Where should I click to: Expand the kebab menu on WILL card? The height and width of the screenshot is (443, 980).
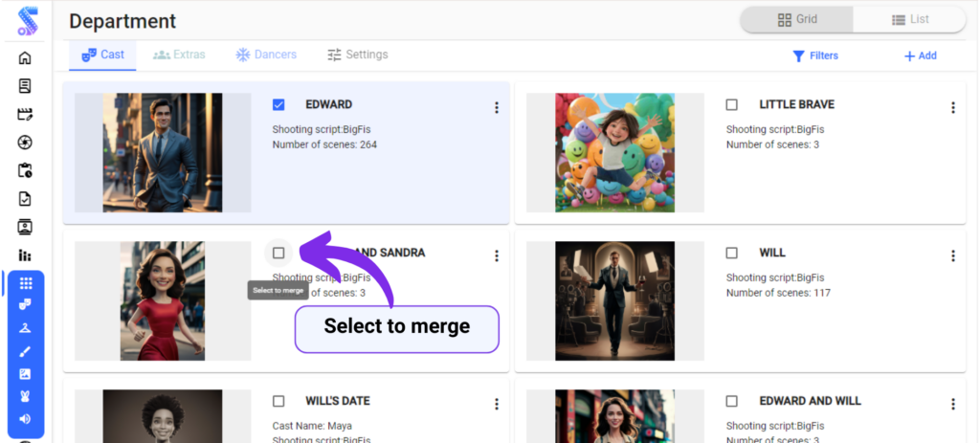952,256
